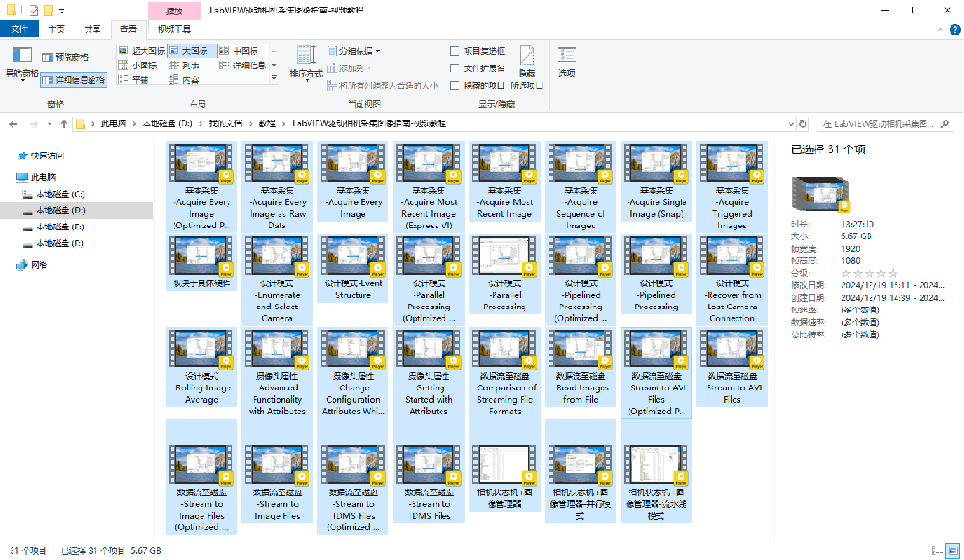Click the pink 播放 contextual tab header
Screen dimensions: 964x560
tap(174, 11)
